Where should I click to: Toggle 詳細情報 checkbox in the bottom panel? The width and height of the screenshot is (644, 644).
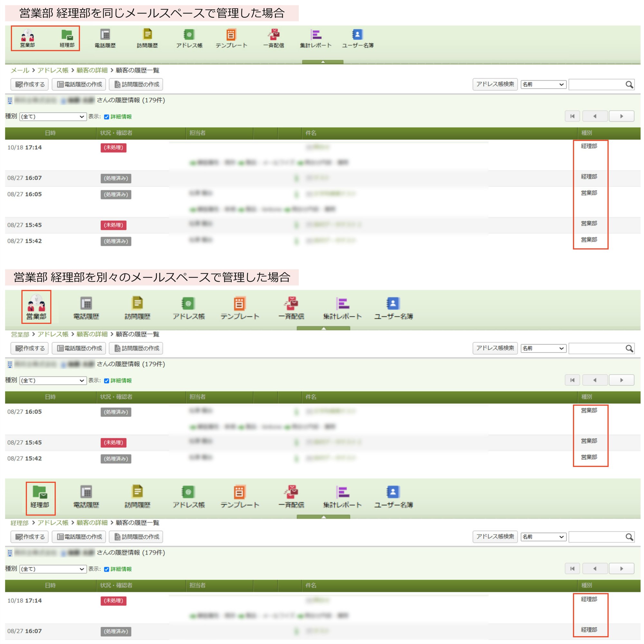click(x=107, y=569)
